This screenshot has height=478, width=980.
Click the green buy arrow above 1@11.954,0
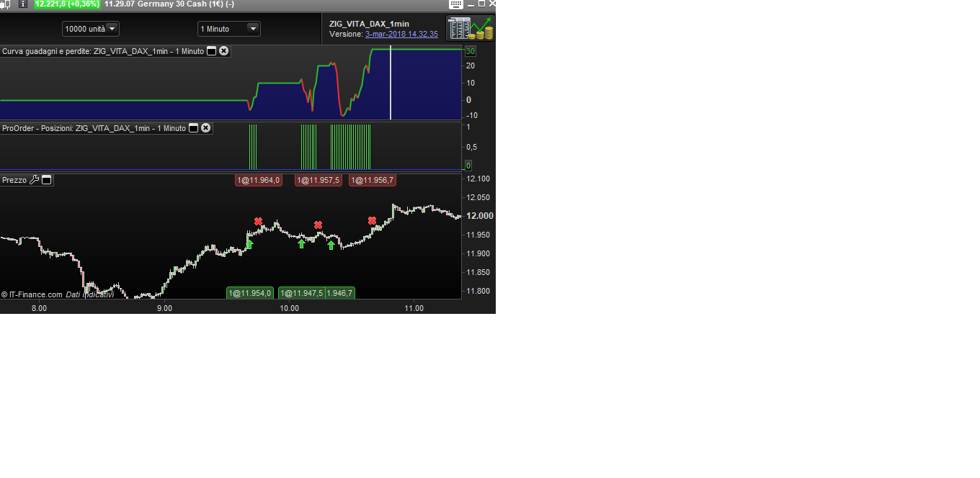pos(249,245)
